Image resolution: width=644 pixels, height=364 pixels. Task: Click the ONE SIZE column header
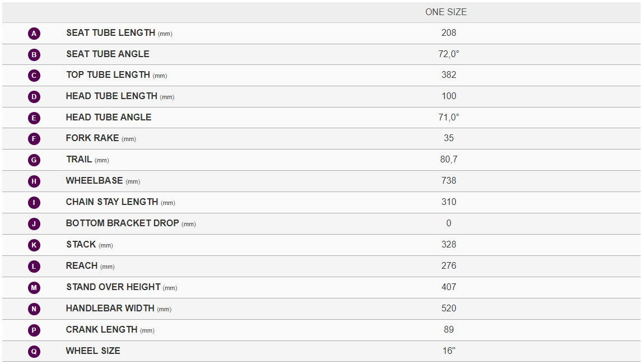tap(446, 12)
